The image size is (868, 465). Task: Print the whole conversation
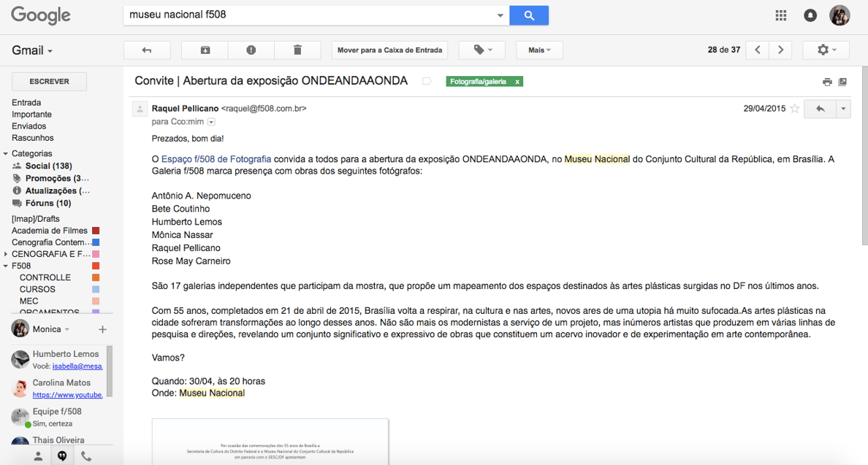pyautogui.click(x=827, y=82)
